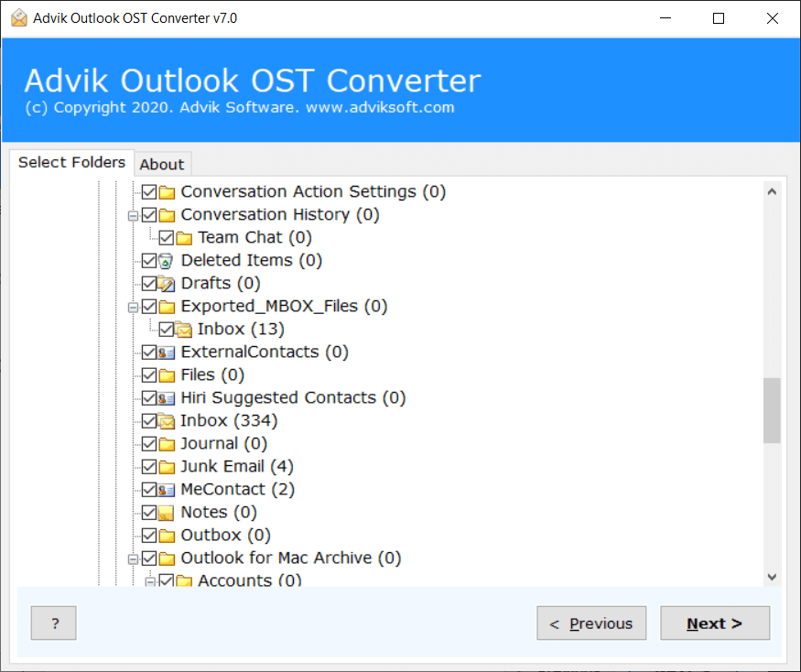This screenshot has width=801, height=672.
Task: Select the "MeContact (2)" label
Action: [x=237, y=490]
